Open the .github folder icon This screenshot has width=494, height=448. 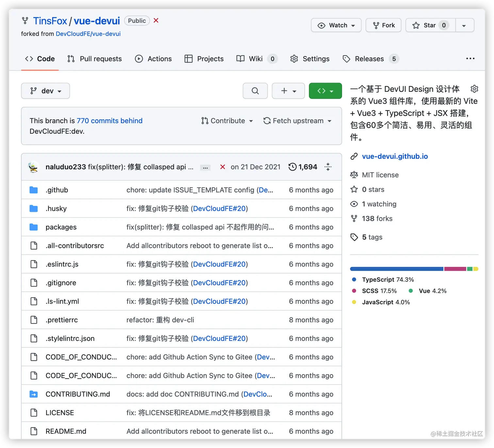[x=34, y=190]
